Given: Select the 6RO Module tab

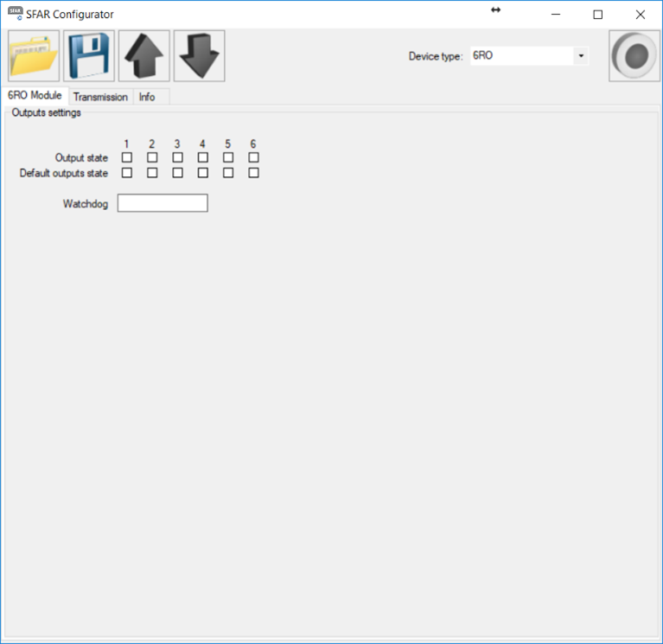Looking at the screenshot, I should pyautogui.click(x=35, y=96).
